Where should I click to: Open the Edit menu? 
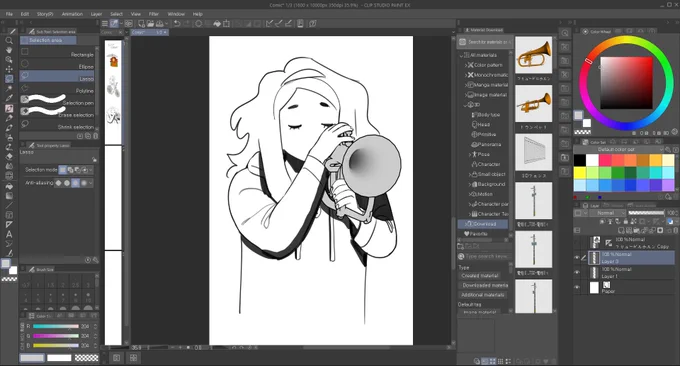pyautogui.click(x=25, y=14)
